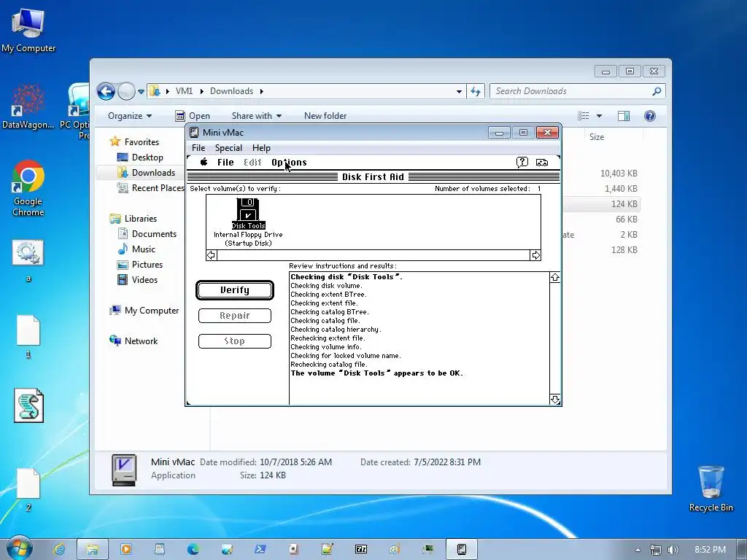Open Music library in navigation pane
Viewport: 747px width, 560px height.
click(144, 249)
